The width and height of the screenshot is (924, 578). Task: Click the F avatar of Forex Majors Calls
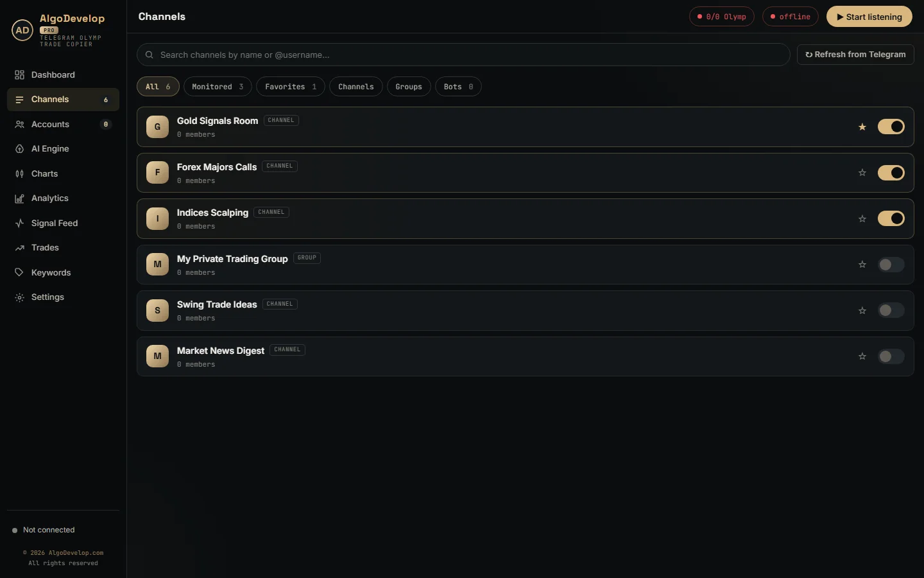[157, 173]
